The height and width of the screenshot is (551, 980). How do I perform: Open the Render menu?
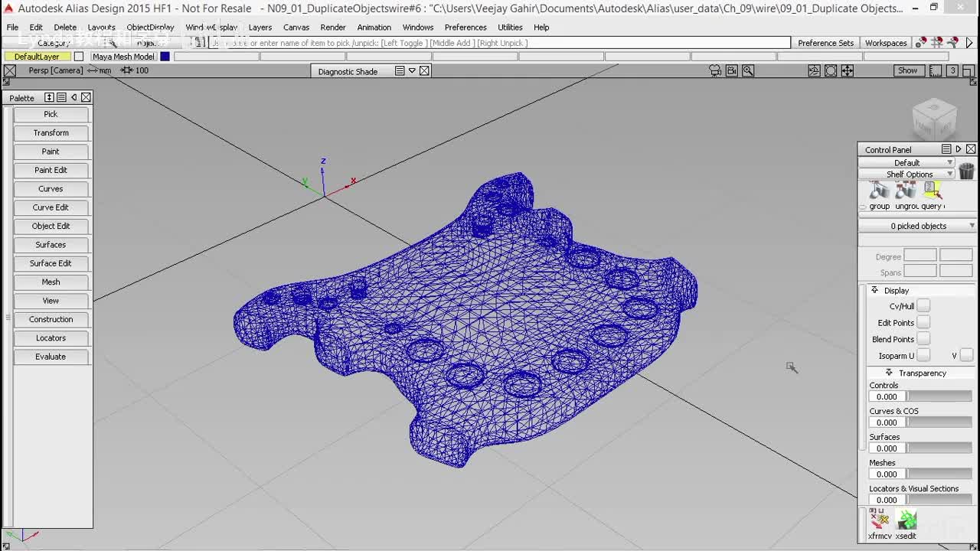coord(332,27)
